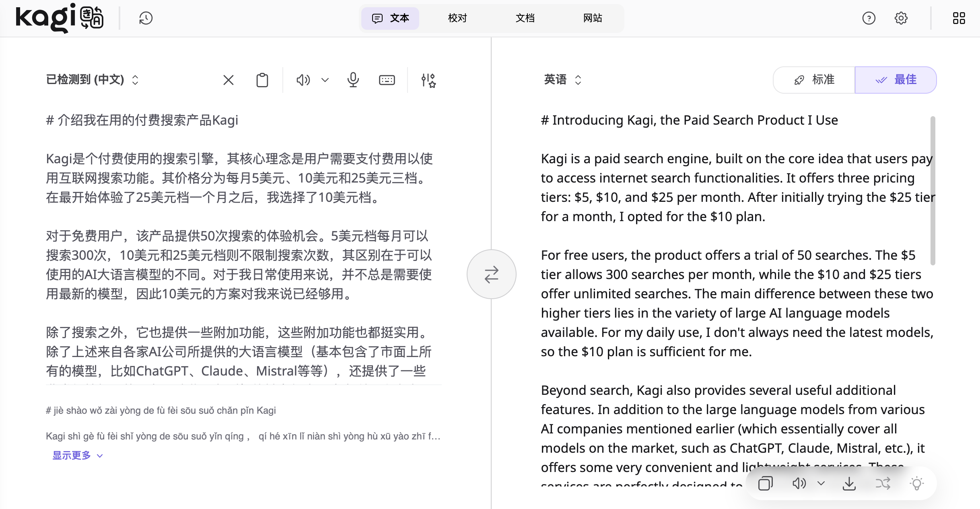Screen dimensions: 980x509
Task: Open the virtual keyboard icon
Action: [387, 80]
